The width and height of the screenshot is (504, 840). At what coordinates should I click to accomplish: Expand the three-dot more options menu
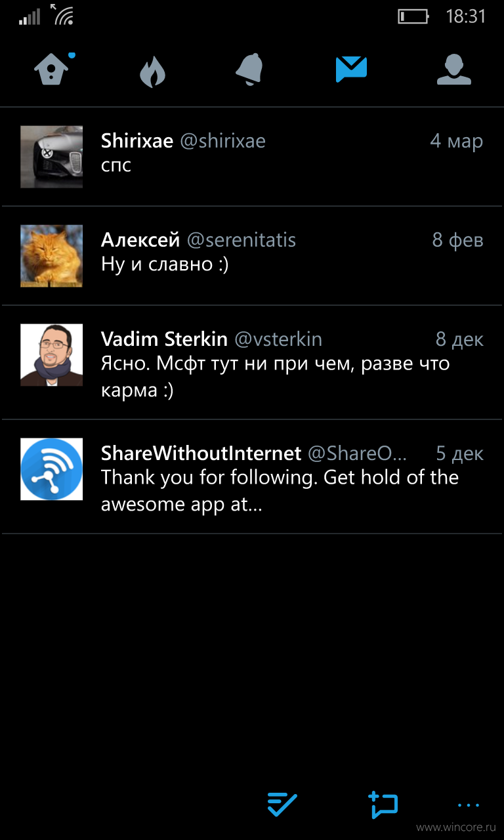[x=469, y=805]
